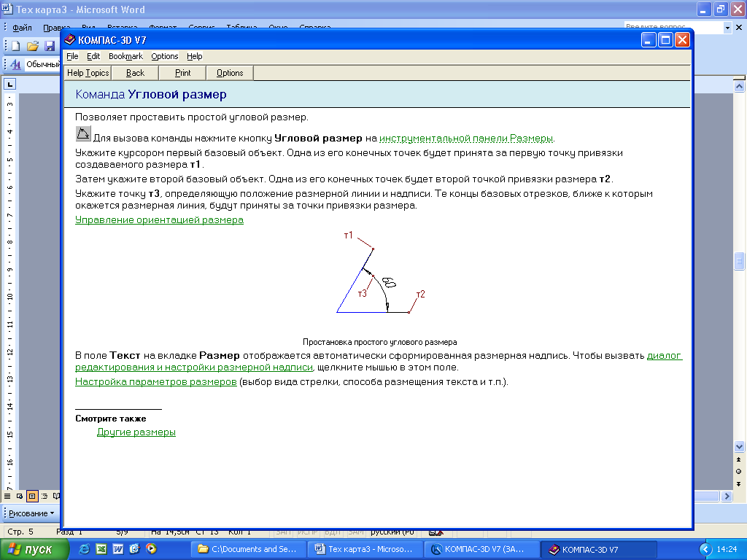This screenshot has height=560, width=747.
Task: Click the New document icon in Word toolbar
Action: point(16,46)
